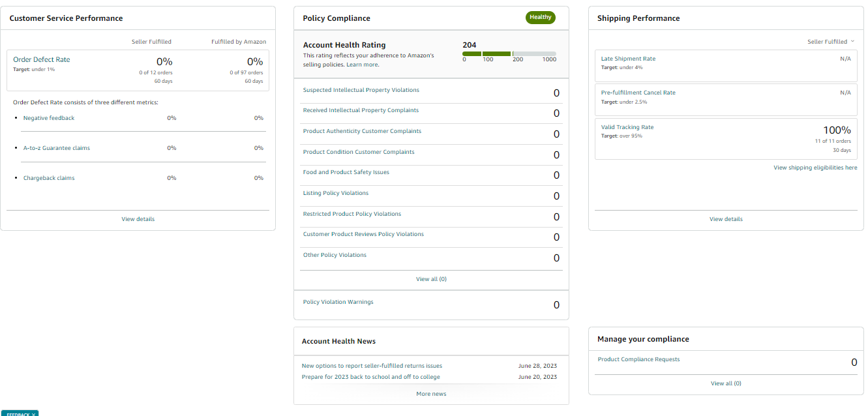
Task: Open Other Policy Violations
Action: (335, 255)
